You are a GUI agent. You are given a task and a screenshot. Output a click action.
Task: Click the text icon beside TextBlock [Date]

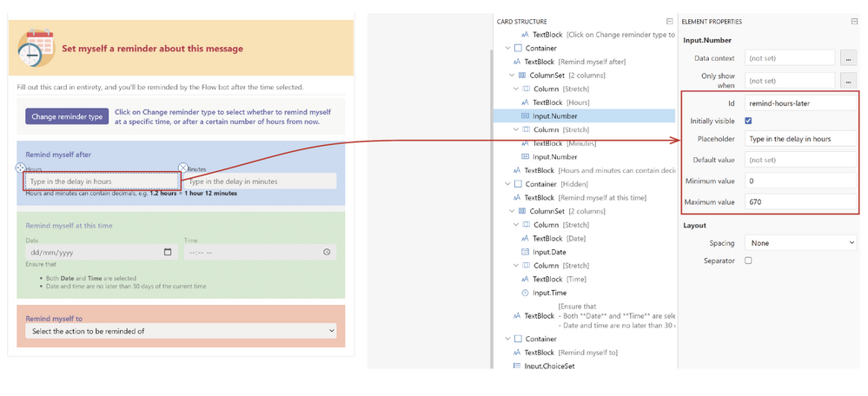[x=526, y=238]
